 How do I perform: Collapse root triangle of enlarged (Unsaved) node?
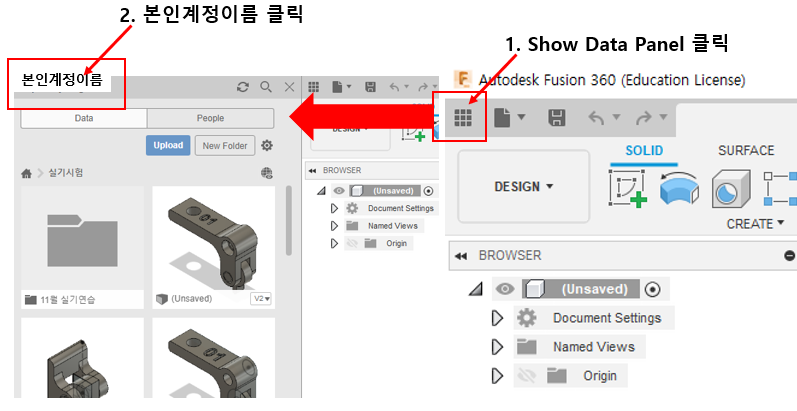[476, 289]
